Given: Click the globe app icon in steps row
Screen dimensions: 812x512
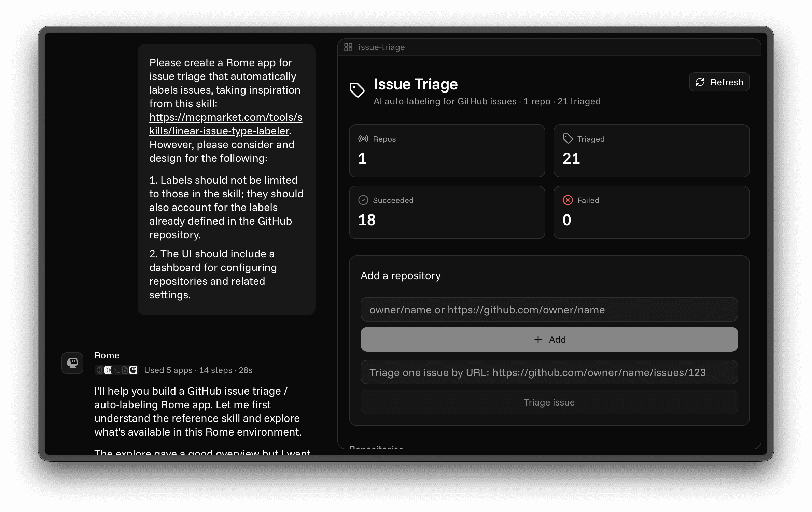Looking at the screenshot, I should (x=100, y=370).
